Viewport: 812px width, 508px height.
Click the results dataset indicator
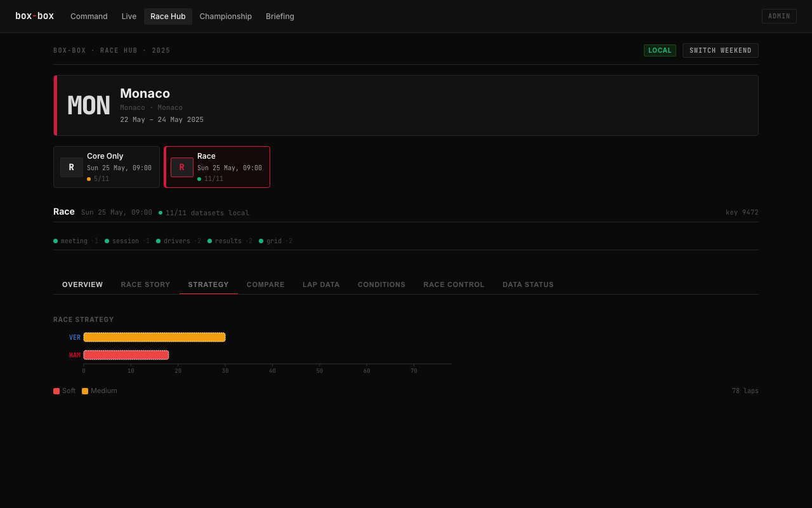click(x=230, y=241)
